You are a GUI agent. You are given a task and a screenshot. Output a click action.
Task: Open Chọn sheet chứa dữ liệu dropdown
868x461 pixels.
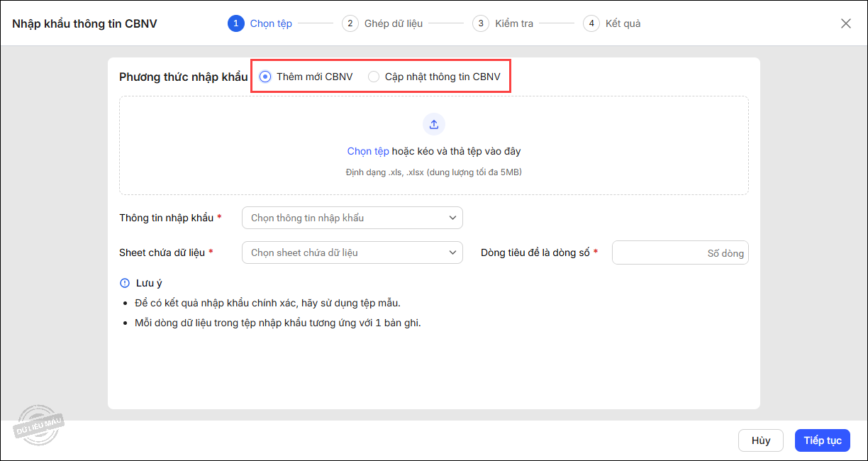click(352, 252)
